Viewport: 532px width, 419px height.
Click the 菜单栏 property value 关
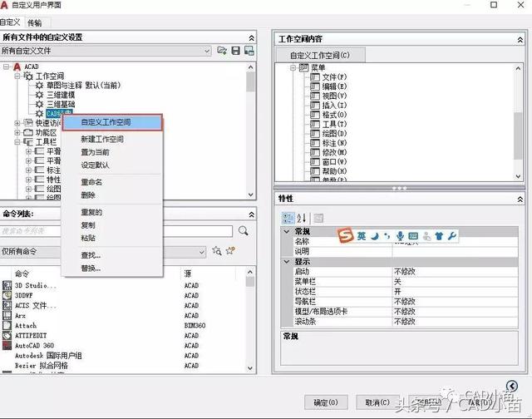click(x=455, y=282)
